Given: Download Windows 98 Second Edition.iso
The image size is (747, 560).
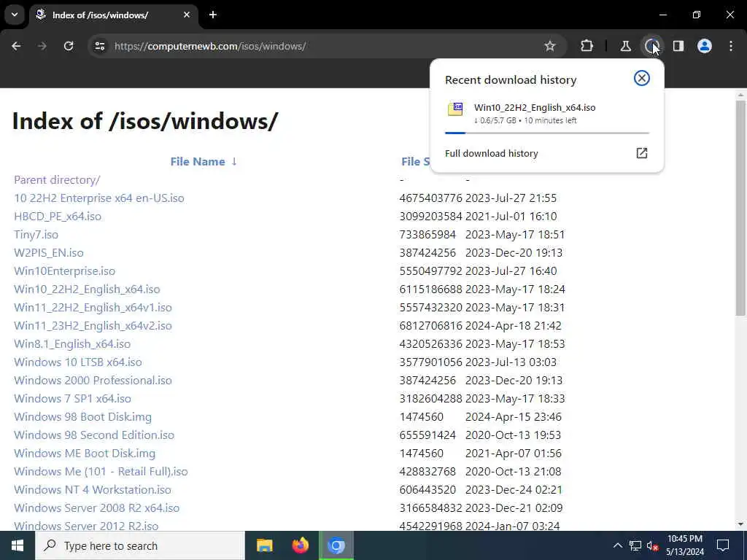Looking at the screenshot, I should 94,435.
